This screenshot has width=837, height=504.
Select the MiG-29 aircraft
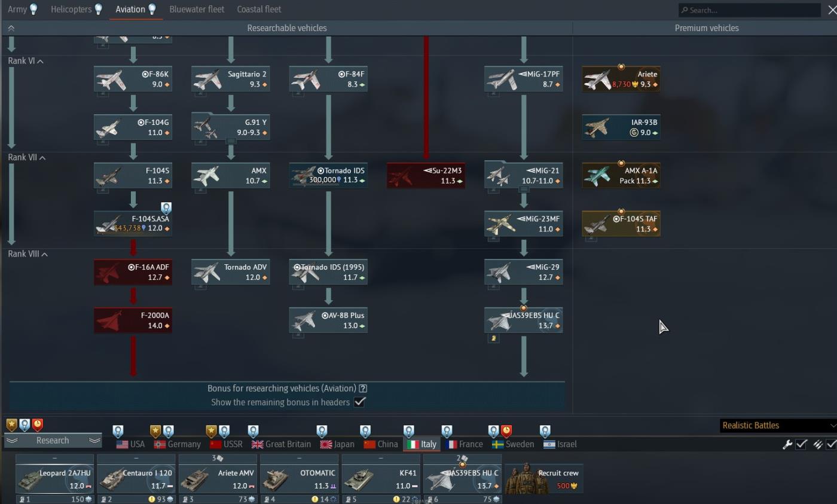coord(524,272)
